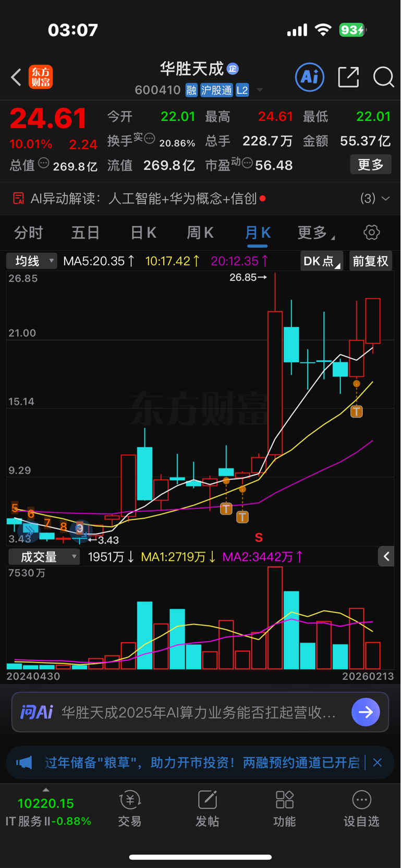
Task: Tap the 26.85 high price marker
Action: [x=248, y=277]
